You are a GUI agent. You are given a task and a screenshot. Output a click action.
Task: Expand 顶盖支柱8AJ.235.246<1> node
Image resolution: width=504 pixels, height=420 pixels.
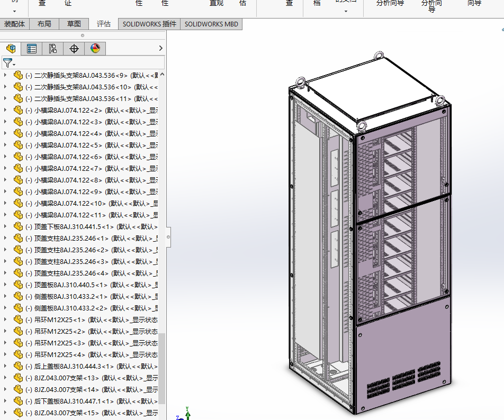(x=5, y=238)
